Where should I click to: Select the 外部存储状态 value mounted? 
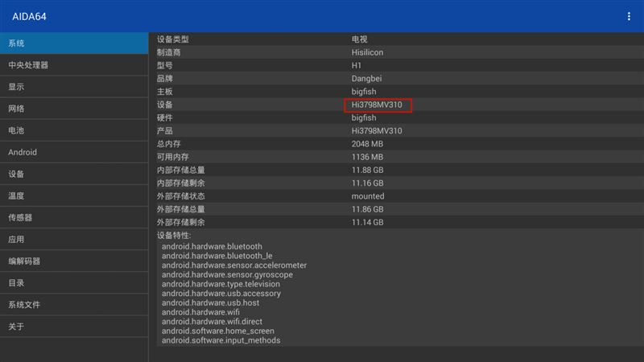pyautogui.click(x=368, y=196)
